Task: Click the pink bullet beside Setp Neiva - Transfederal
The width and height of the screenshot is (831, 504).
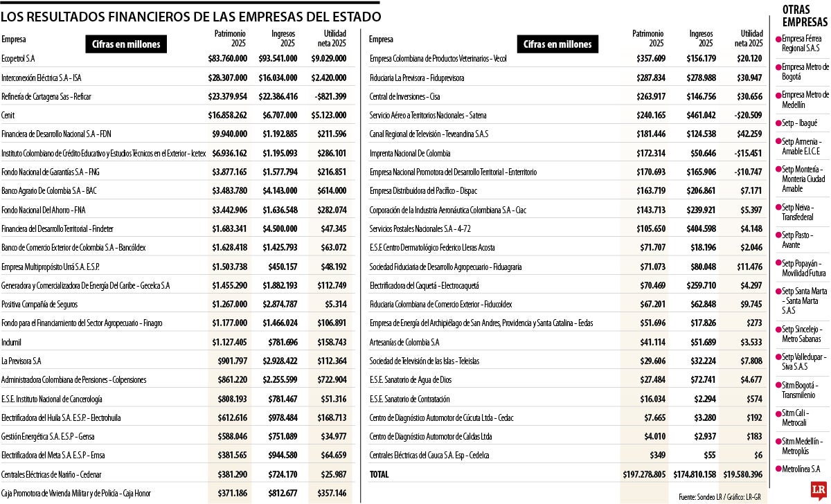Action: tap(779, 207)
